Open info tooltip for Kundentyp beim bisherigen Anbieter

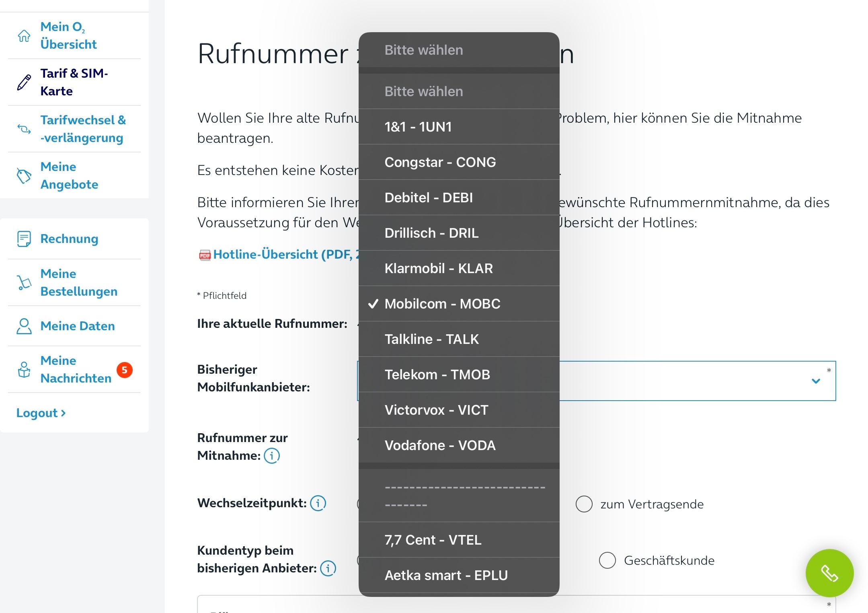tap(328, 568)
